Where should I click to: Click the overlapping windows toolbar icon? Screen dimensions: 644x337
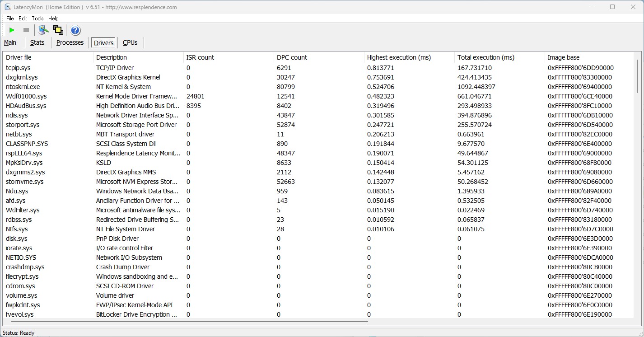[x=58, y=30]
